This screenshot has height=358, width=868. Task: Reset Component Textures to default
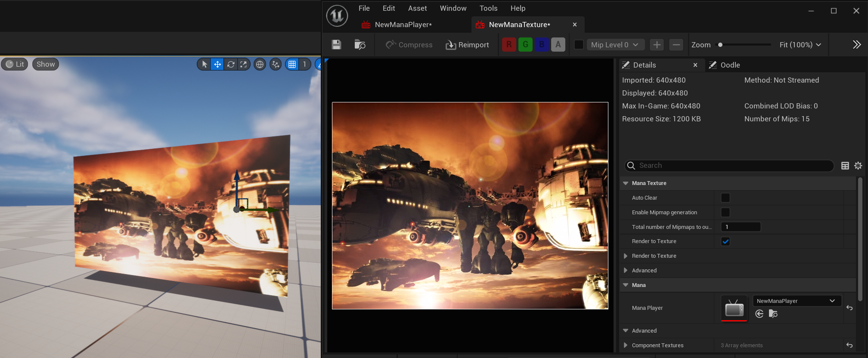(x=849, y=346)
